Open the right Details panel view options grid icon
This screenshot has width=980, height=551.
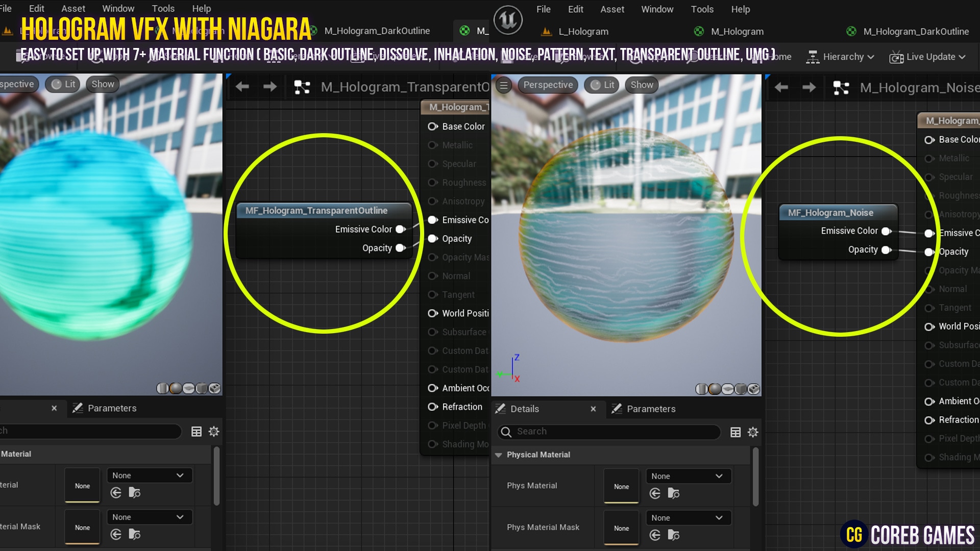click(x=736, y=433)
